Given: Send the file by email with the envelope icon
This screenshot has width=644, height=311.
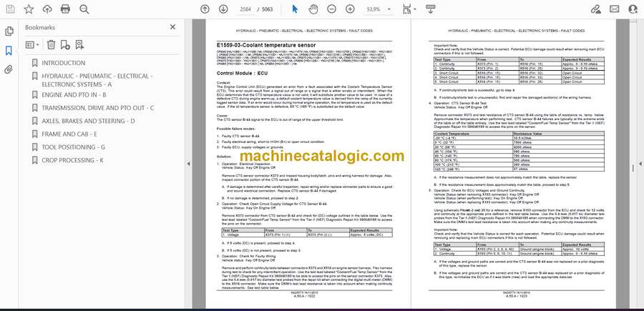Looking at the screenshot, I should pyautogui.click(x=615, y=9).
